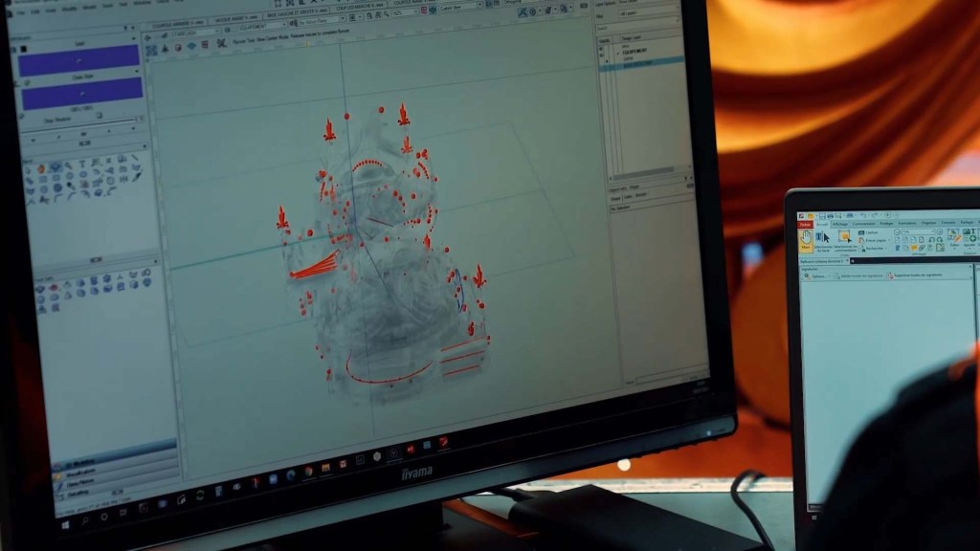Click the upper purple color swatch
The image size is (980, 551).
tap(79, 61)
